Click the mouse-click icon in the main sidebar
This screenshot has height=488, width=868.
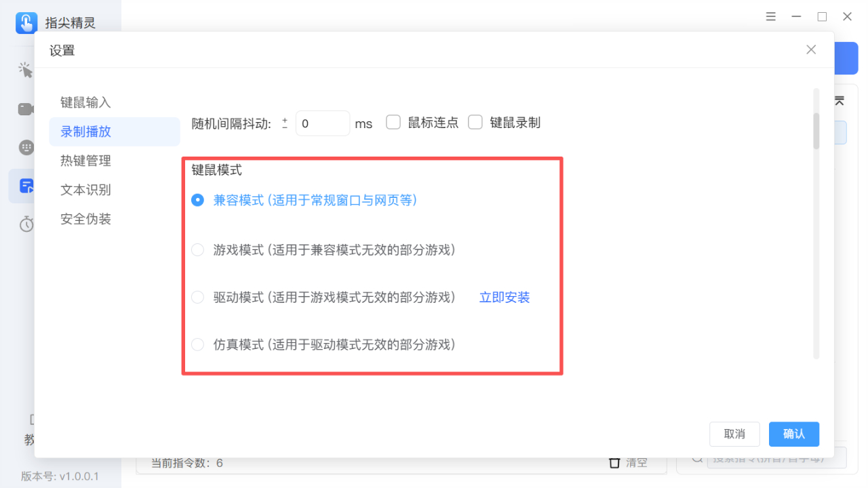(x=26, y=70)
